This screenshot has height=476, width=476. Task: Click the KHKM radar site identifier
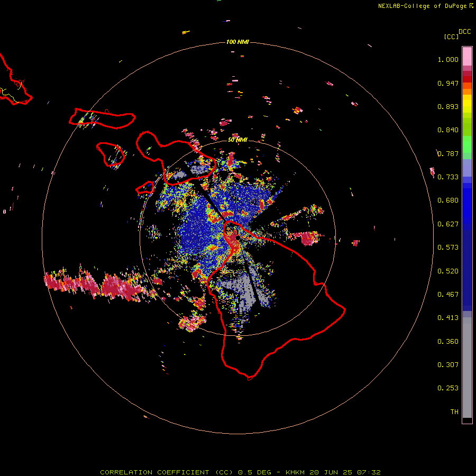(x=295, y=472)
